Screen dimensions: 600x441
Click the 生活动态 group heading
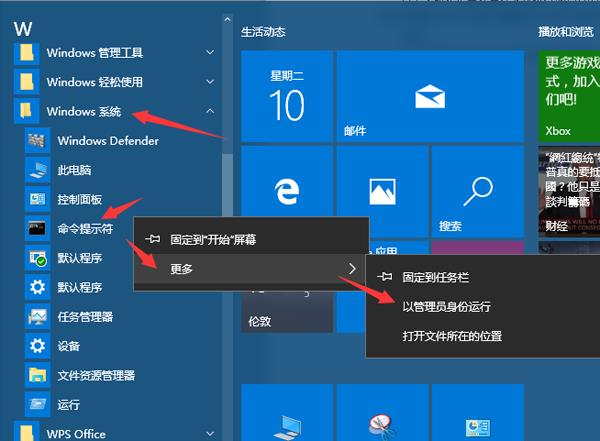tap(263, 32)
